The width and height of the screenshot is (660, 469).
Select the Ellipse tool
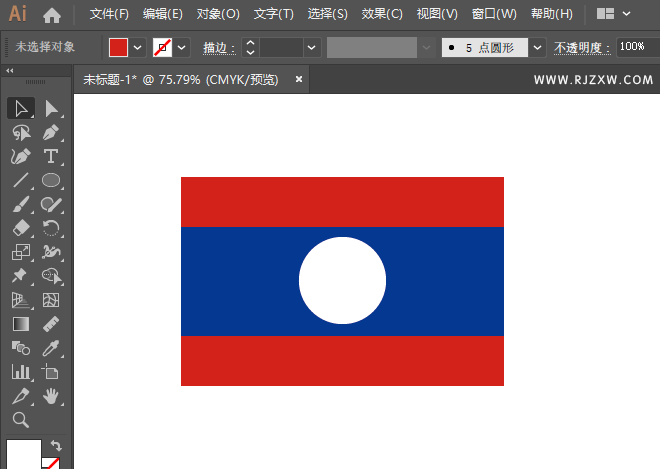click(x=51, y=180)
